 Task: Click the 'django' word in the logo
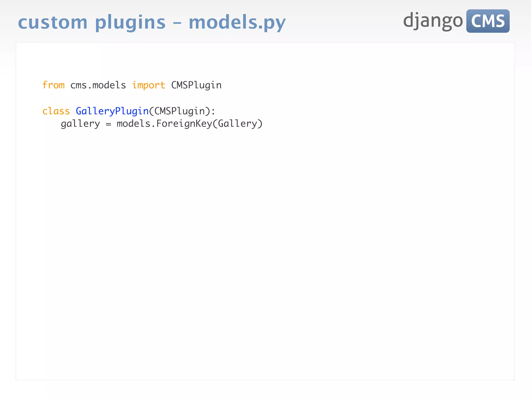pos(433,22)
